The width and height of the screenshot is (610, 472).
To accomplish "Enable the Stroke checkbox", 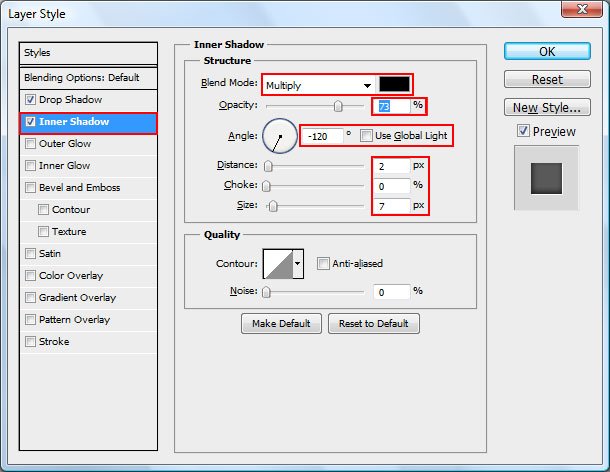I will 30,342.
